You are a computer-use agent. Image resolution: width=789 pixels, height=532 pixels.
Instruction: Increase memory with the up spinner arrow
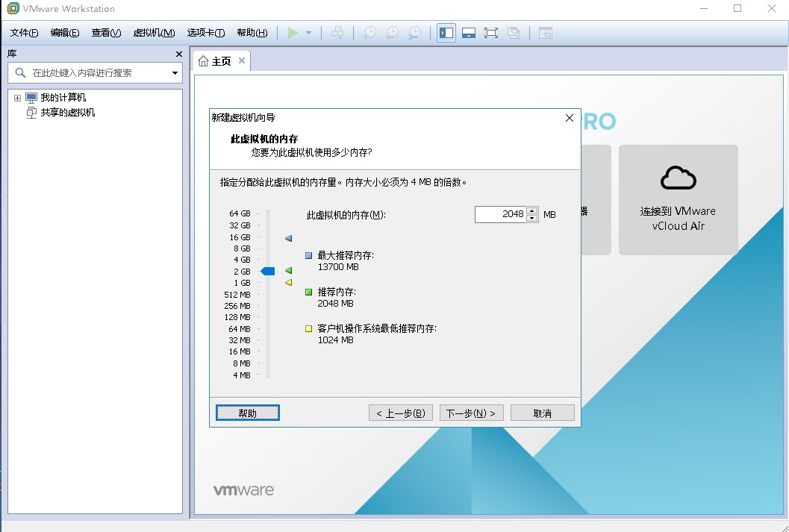pyautogui.click(x=532, y=210)
